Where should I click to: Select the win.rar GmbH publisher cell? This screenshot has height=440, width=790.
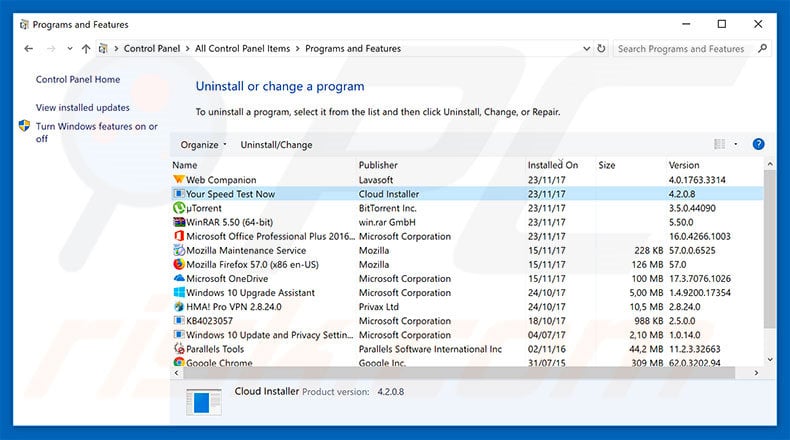(x=386, y=222)
